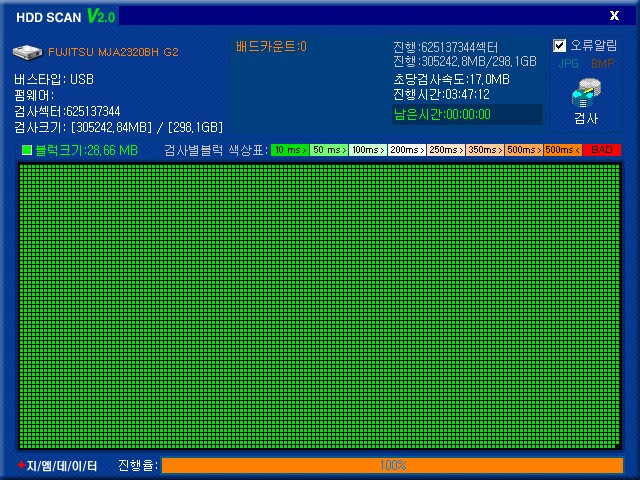Click the 초당검사속도:17.0MB text
Screen dimensions: 640x480
click(x=451, y=79)
